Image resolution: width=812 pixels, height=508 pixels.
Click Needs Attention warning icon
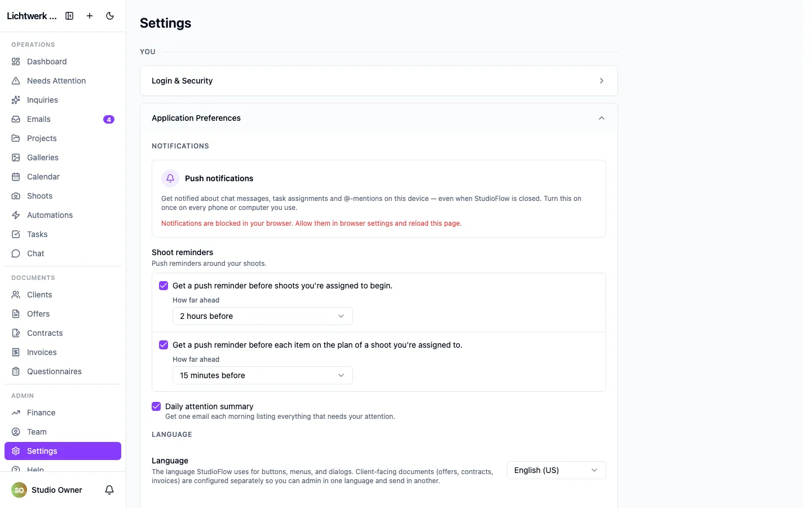point(16,81)
